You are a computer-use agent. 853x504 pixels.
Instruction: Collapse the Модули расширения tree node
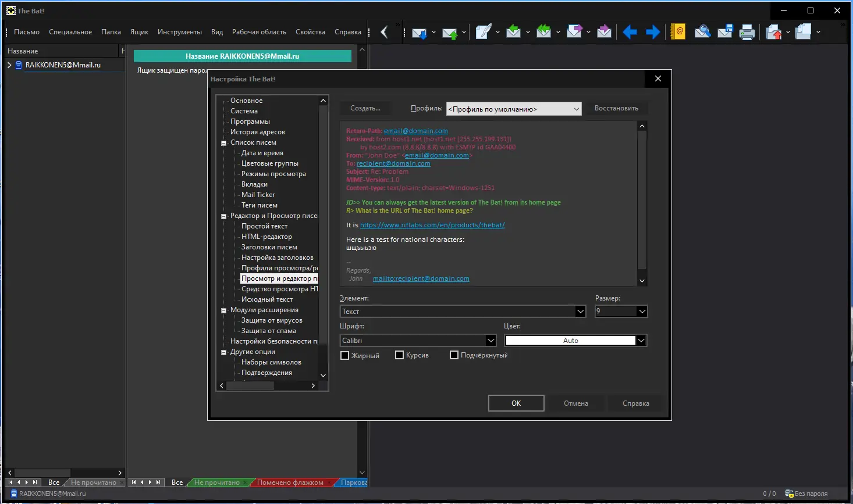(223, 310)
